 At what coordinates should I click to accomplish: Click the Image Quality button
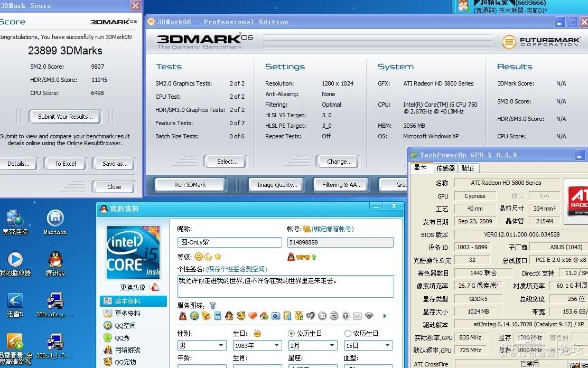pos(277,185)
